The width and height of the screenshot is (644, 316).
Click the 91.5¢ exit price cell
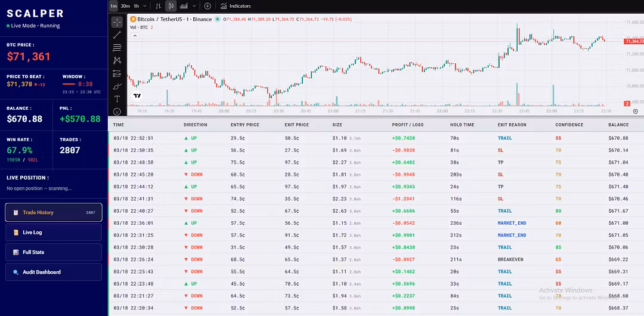point(292,235)
